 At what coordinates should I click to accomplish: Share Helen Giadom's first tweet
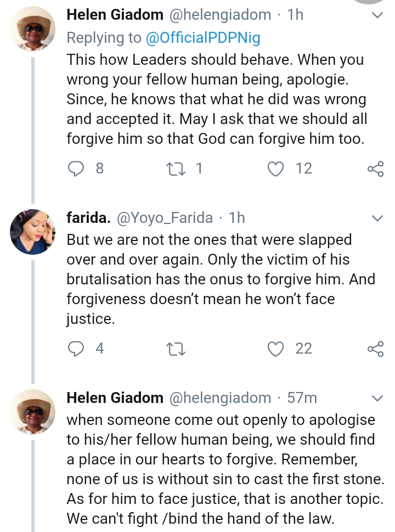click(x=376, y=169)
